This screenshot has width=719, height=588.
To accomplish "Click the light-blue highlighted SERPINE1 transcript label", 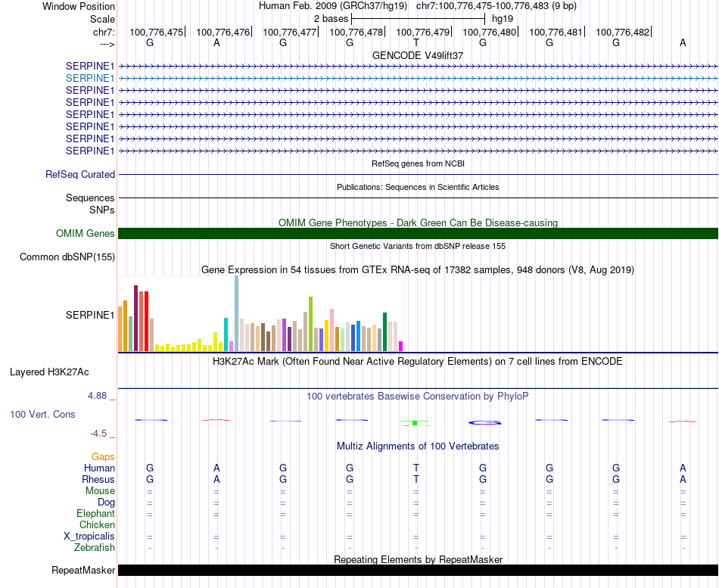I will [90, 78].
